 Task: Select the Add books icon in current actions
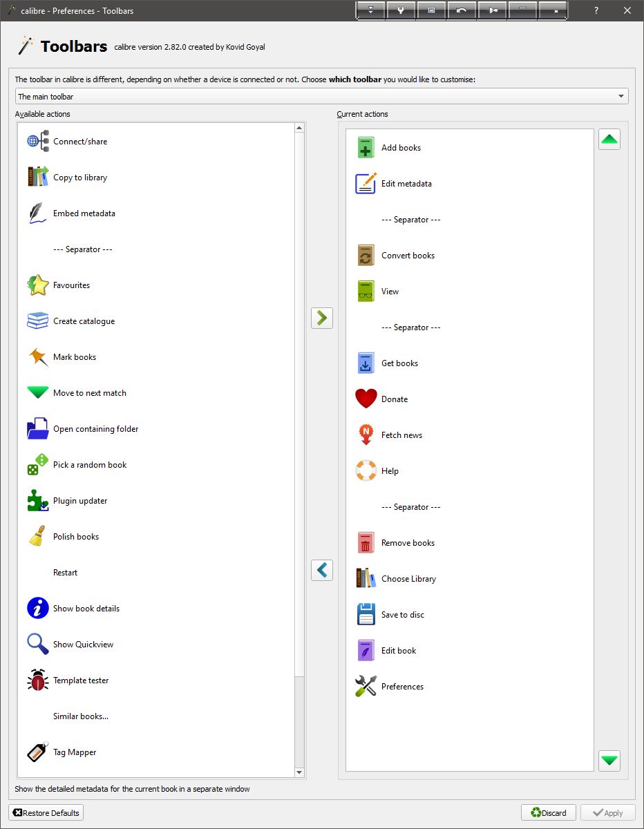(366, 148)
